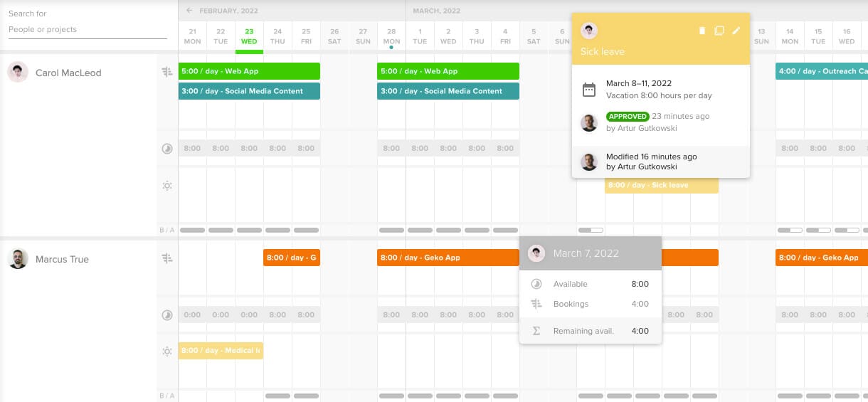This screenshot has height=402, width=868.
Task: Click the bookings row icon for Carol MacLeod
Action: click(x=167, y=72)
